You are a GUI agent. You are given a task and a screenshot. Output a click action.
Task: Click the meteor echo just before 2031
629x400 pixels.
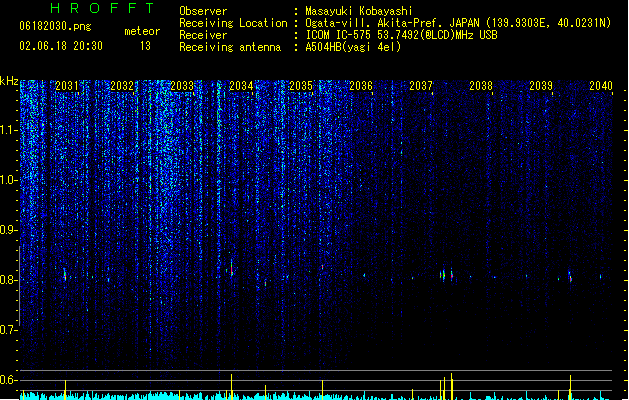click(65, 275)
